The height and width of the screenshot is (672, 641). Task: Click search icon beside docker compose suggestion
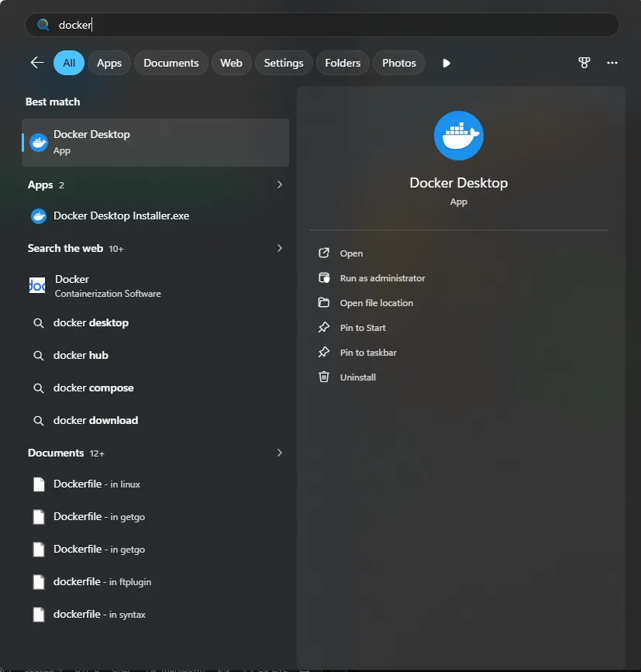tap(39, 388)
